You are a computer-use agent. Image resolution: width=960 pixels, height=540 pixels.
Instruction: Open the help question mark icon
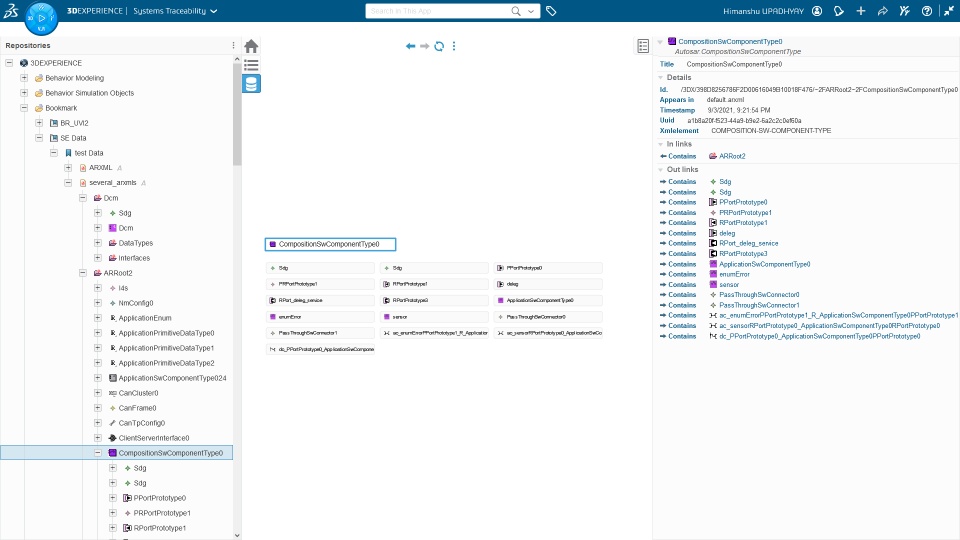click(x=927, y=11)
